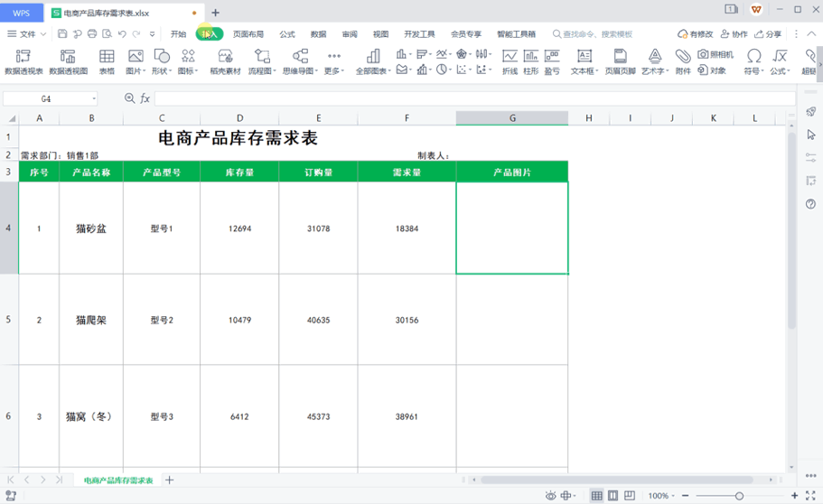Switch to Page Layout (页面布局) tab
This screenshot has width=823, height=504.
(248, 34)
